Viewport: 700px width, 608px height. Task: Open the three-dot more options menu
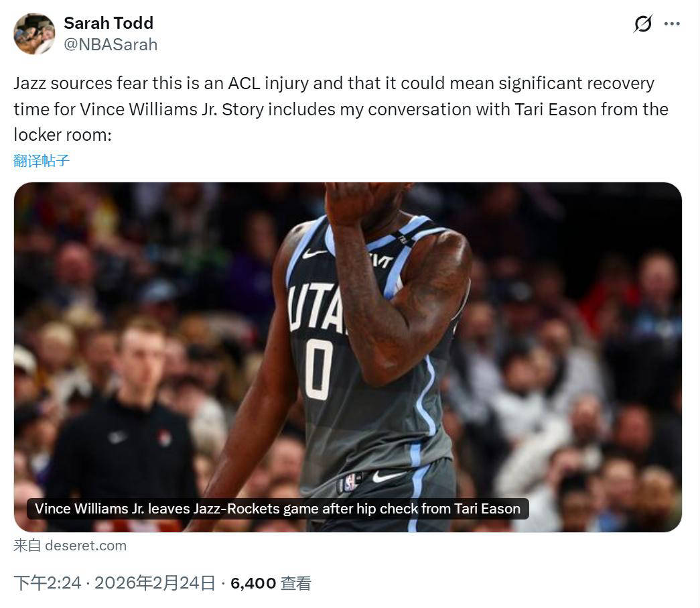click(672, 23)
